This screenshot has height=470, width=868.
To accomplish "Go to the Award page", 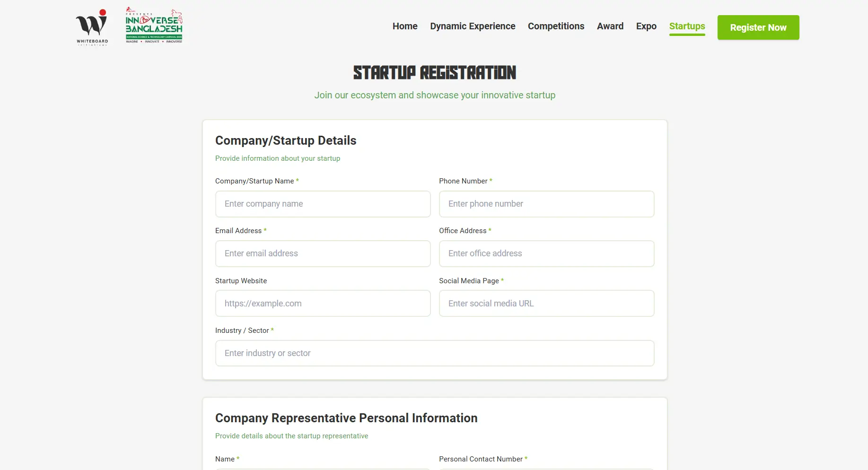I will click(610, 26).
